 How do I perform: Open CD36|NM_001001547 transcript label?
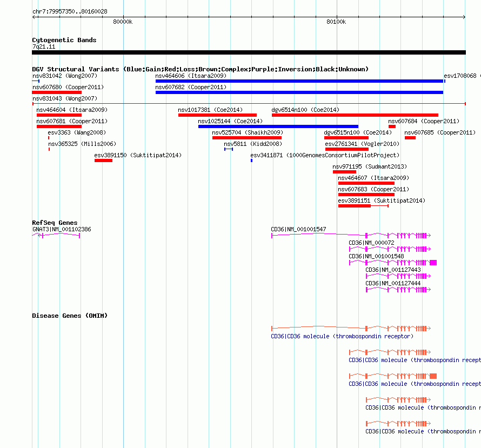click(x=298, y=229)
